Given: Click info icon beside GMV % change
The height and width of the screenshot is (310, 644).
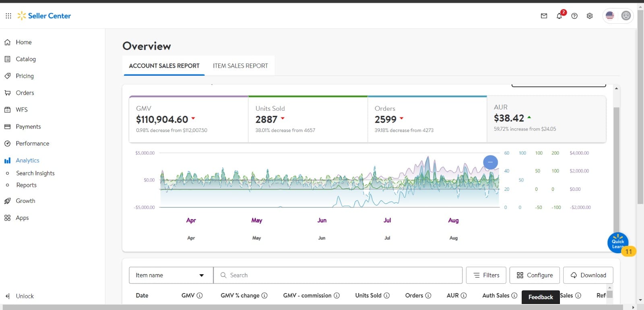Looking at the screenshot, I should pos(264,296).
